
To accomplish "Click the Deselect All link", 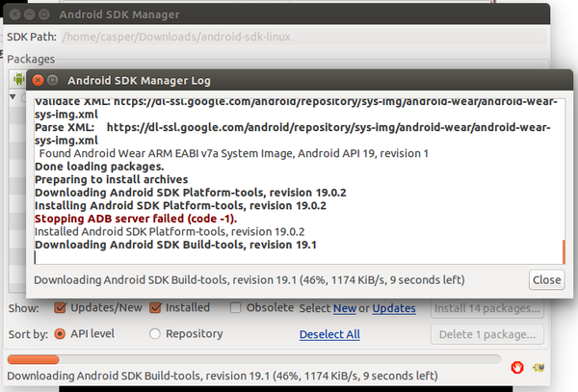I will click(x=329, y=334).
